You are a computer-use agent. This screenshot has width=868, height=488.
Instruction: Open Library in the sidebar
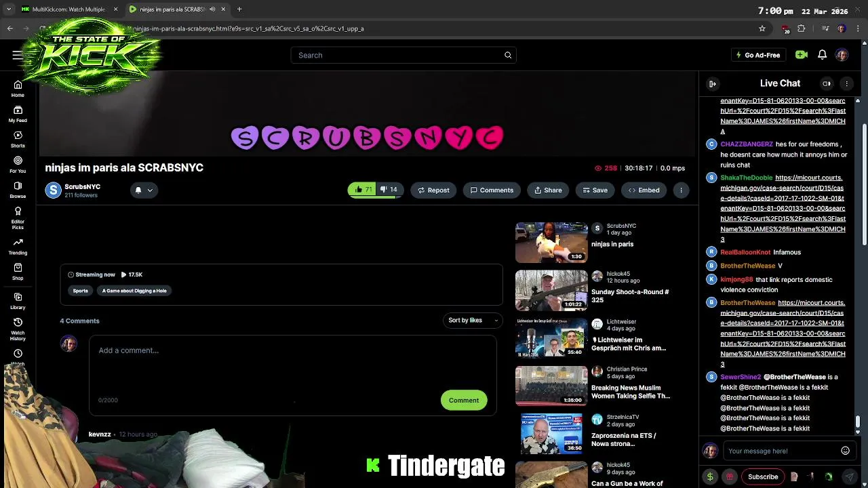coord(18,302)
